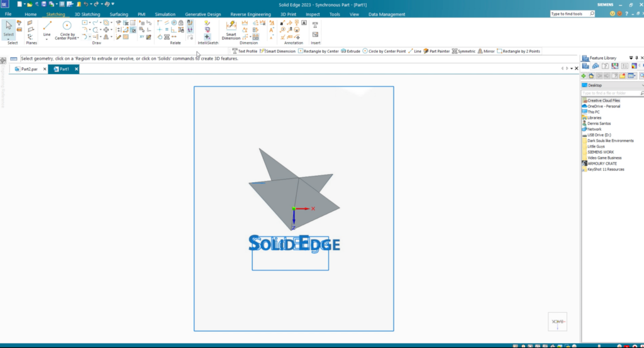Screen dimensions: 644x348
Task: Select Rectangle by 2 Points quick command
Action: pyautogui.click(x=518, y=52)
